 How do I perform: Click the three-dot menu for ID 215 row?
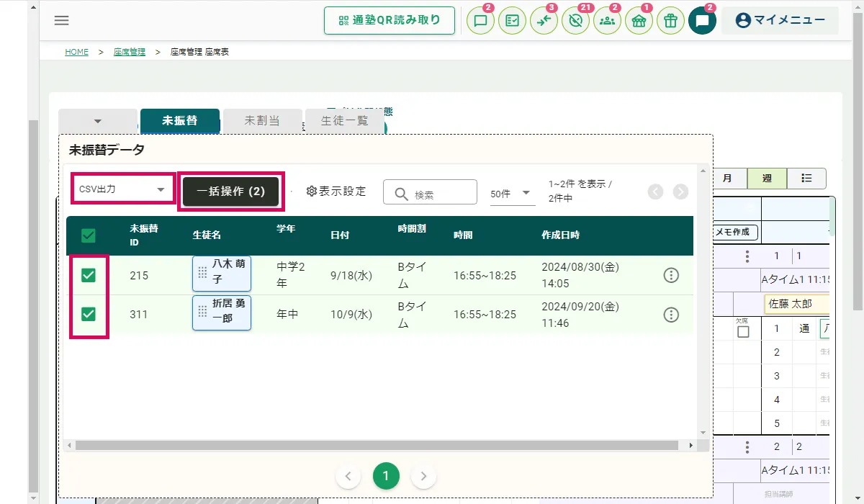[x=671, y=275]
